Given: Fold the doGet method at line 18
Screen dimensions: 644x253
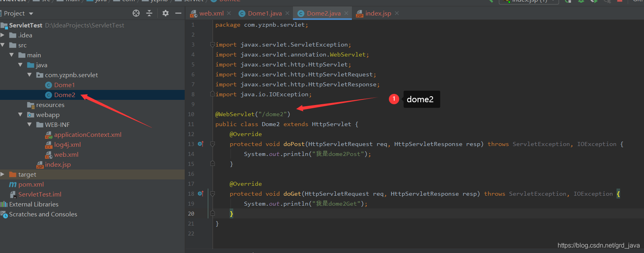Looking at the screenshot, I should [x=213, y=194].
